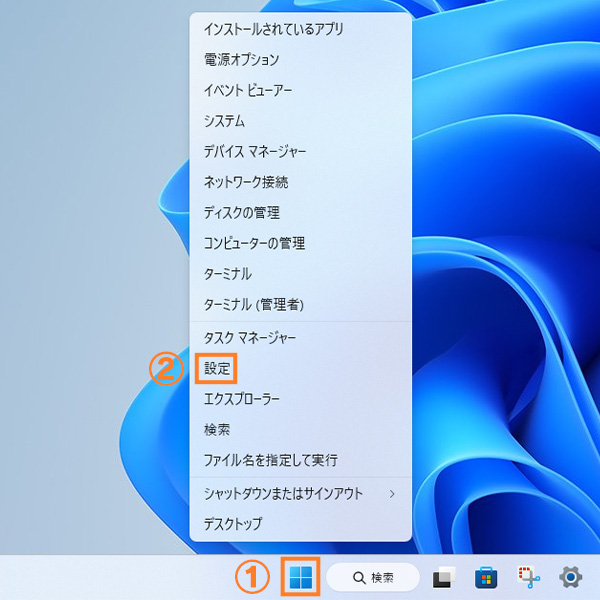
Task: Launch ターミナル (non-admin)
Action: pyautogui.click(x=301, y=274)
